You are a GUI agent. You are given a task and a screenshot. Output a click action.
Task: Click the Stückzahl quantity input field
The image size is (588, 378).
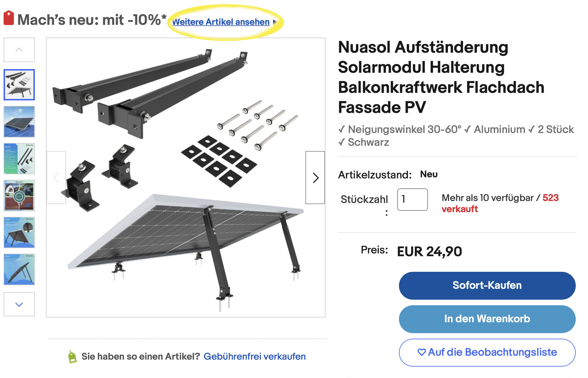pyautogui.click(x=412, y=199)
